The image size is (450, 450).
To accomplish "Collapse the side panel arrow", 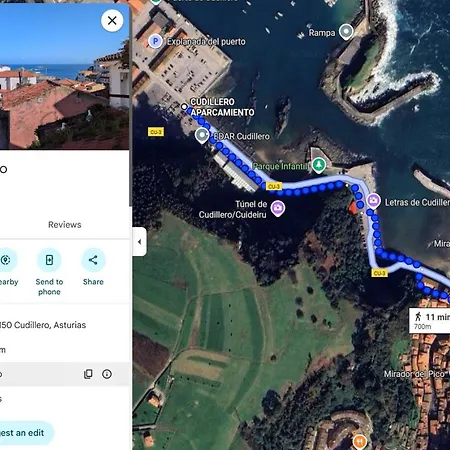I will point(139,242).
